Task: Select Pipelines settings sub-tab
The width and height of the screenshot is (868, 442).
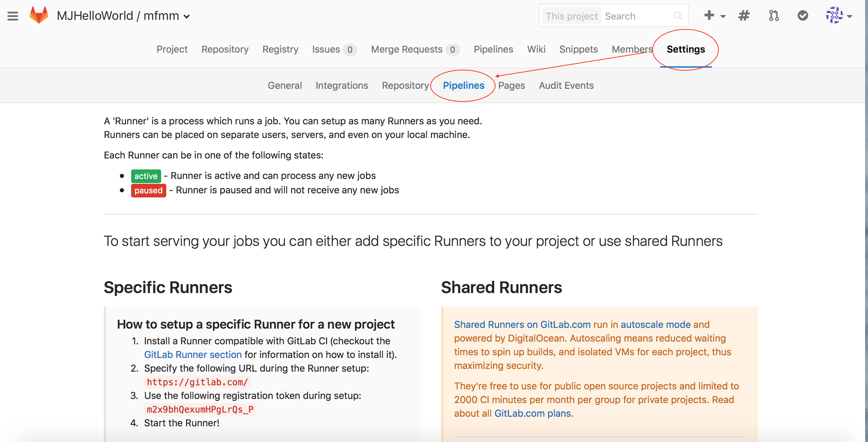Action: pos(463,85)
